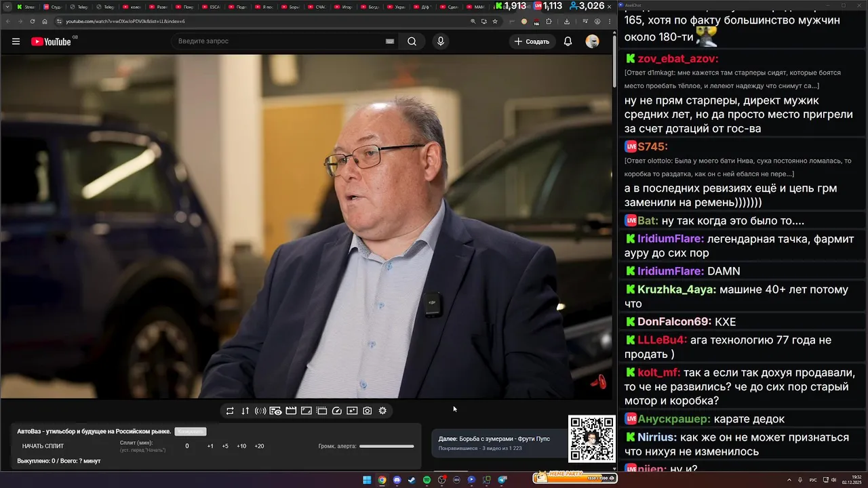Open Chrome from the taskbar
This screenshot has width=868, height=488.
coord(382,480)
